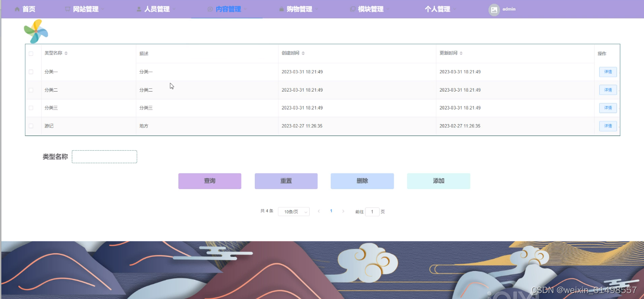
Task: Sort by 类型名称 column arrows
Action: tap(66, 53)
